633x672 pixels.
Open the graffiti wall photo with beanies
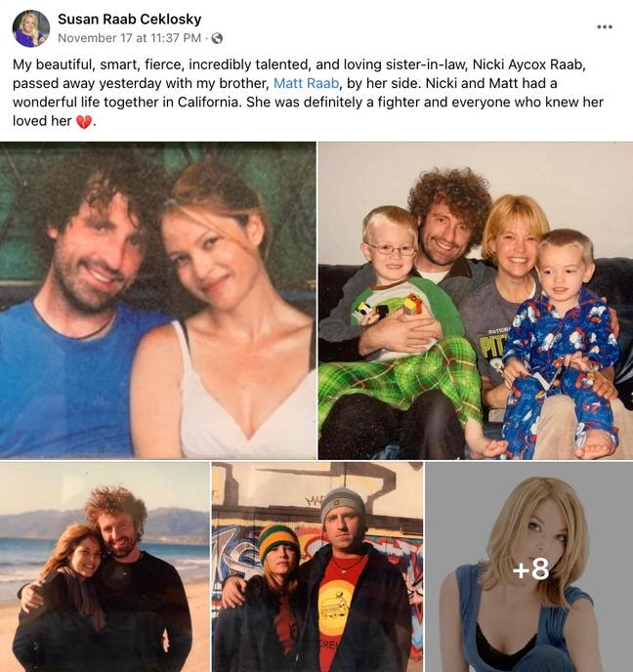click(317, 567)
